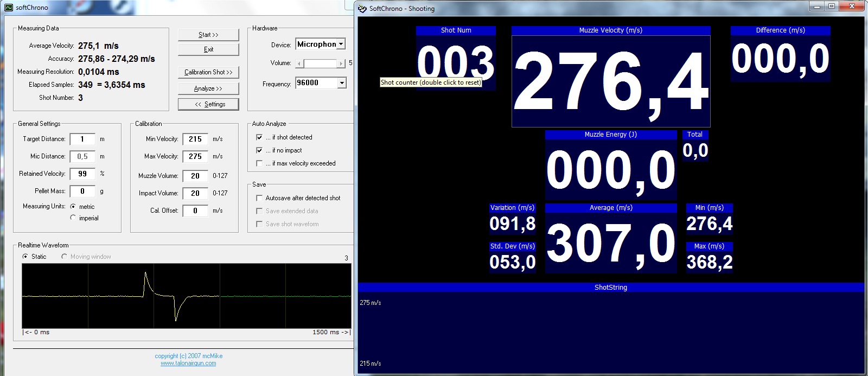Click the Target Distance input field
The width and height of the screenshot is (868, 376).
tap(82, 139)
